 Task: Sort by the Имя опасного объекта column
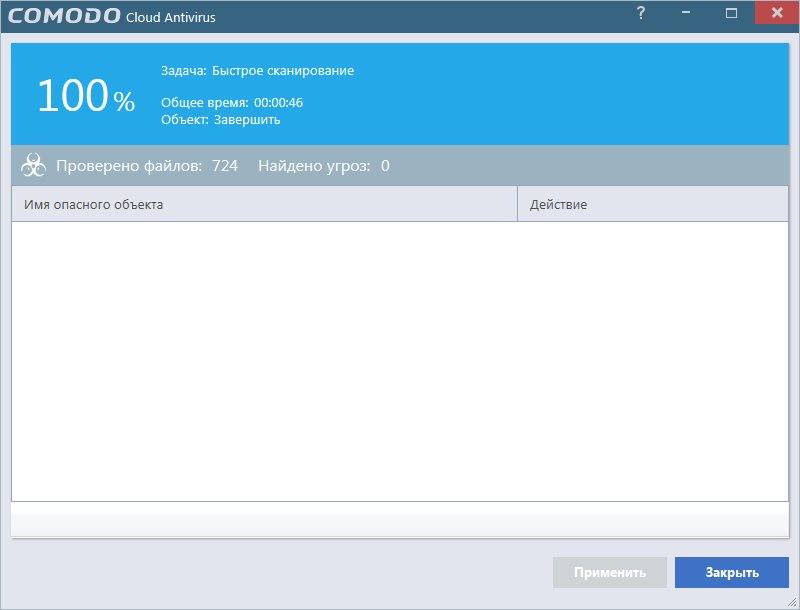pyautogui.click(x=264, y=204)
